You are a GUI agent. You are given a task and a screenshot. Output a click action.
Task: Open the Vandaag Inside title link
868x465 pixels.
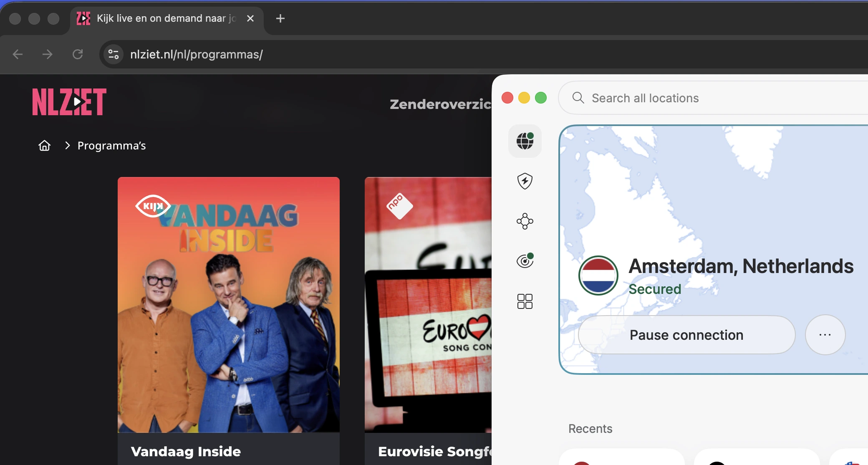click(x=186, y=451)
